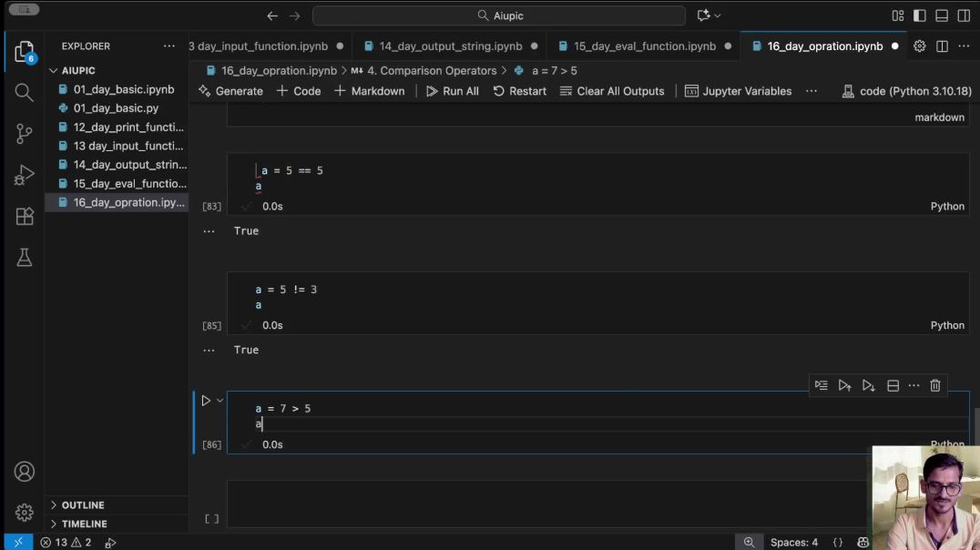
Task: Toggle the bottom panel visibility
Action: (942, 15)
